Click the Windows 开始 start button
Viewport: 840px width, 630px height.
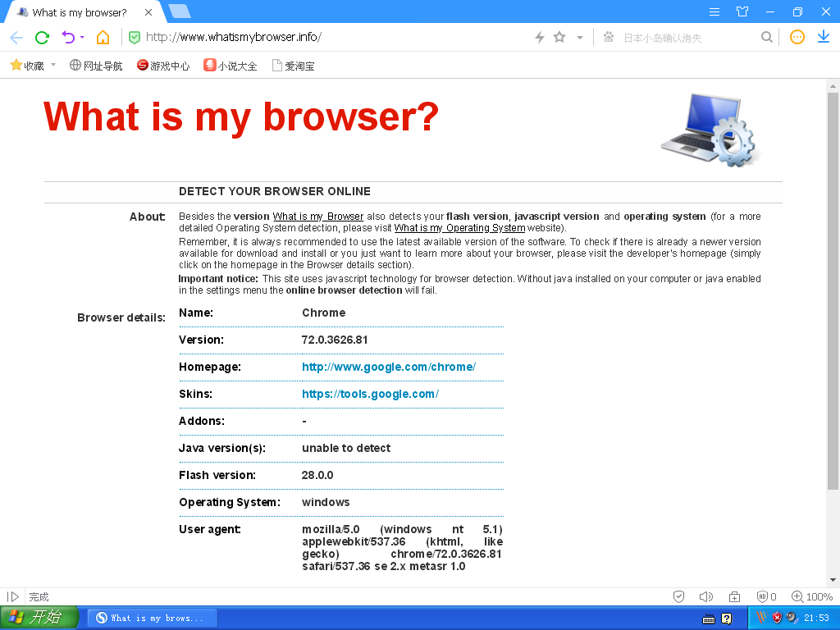(39, 618)
